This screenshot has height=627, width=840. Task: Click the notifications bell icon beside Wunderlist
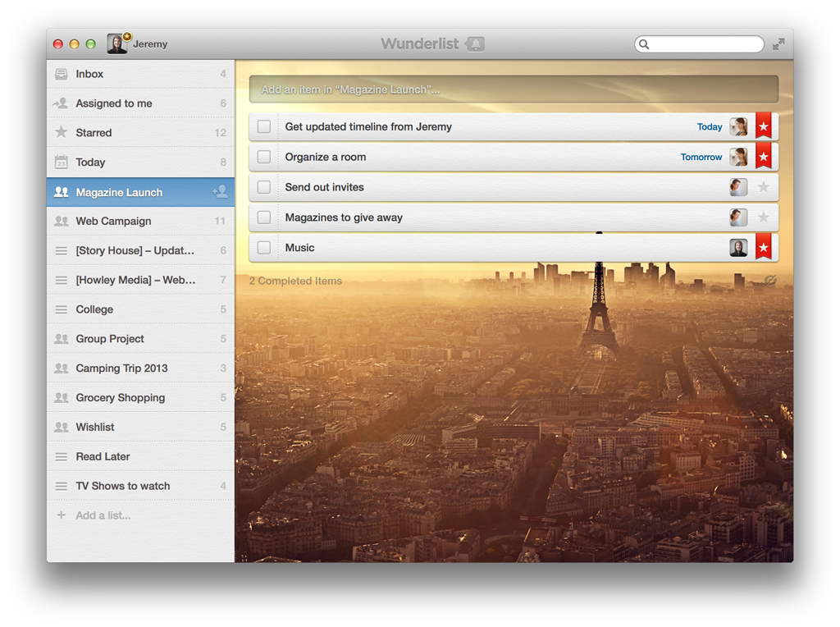point(475,44)
